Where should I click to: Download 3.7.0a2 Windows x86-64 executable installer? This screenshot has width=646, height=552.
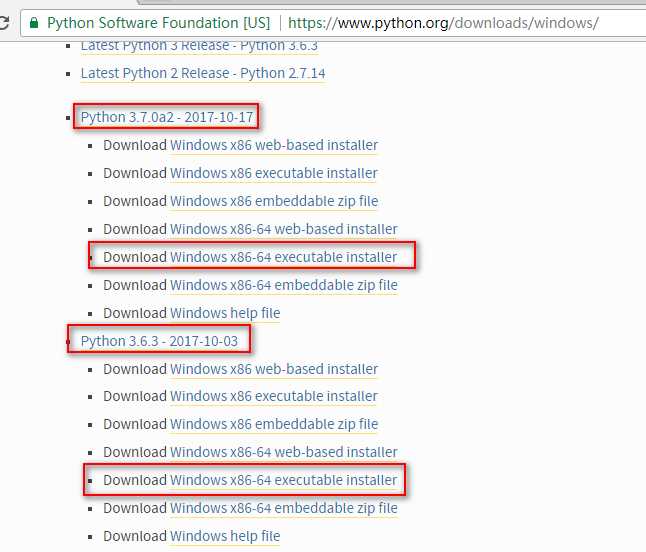click(x=284, y=257)
